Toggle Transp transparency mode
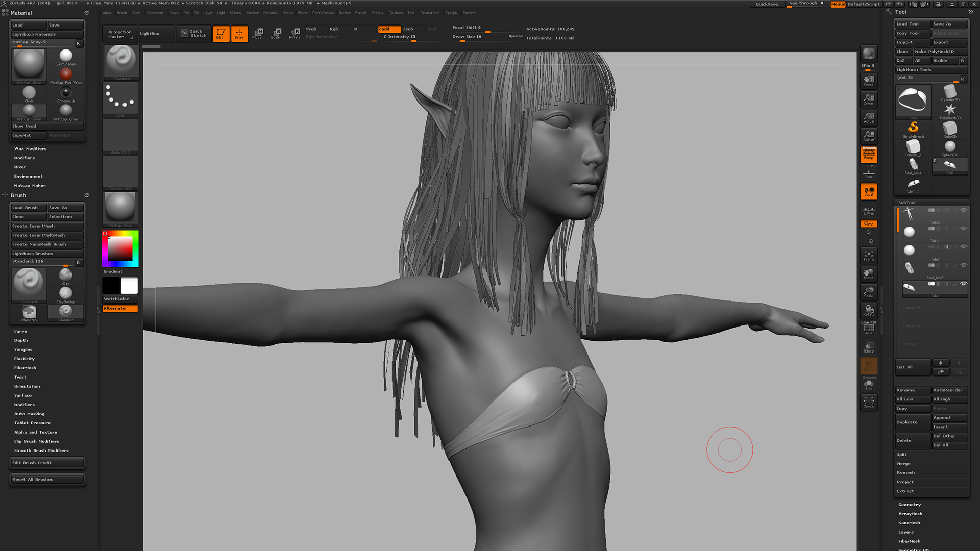980x551 pixels. [x=869, y=347]
